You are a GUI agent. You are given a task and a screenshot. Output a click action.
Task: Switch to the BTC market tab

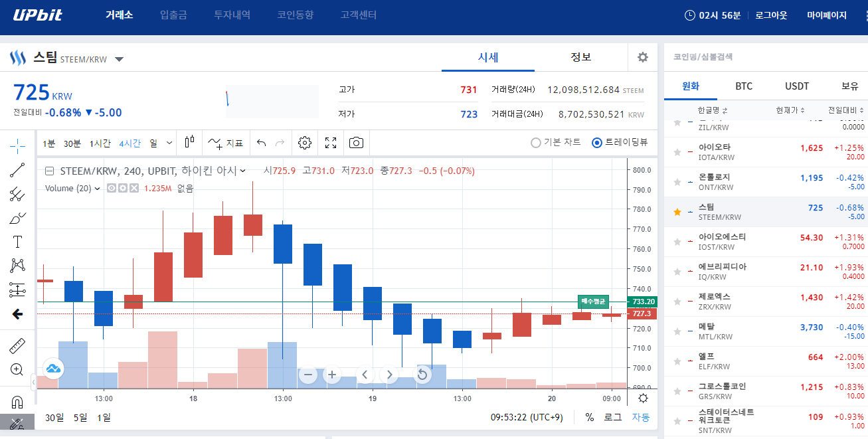point(744,86)
